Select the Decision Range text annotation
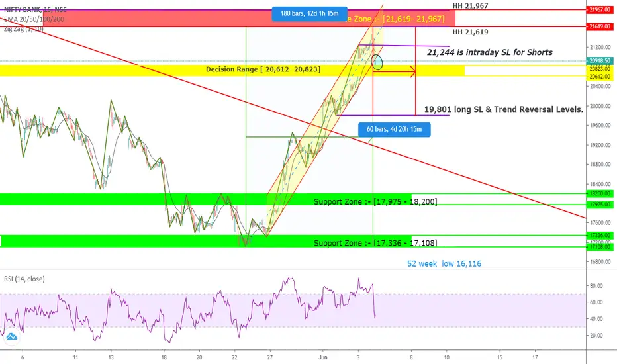 pyautogui.click(x=263, y=69)
